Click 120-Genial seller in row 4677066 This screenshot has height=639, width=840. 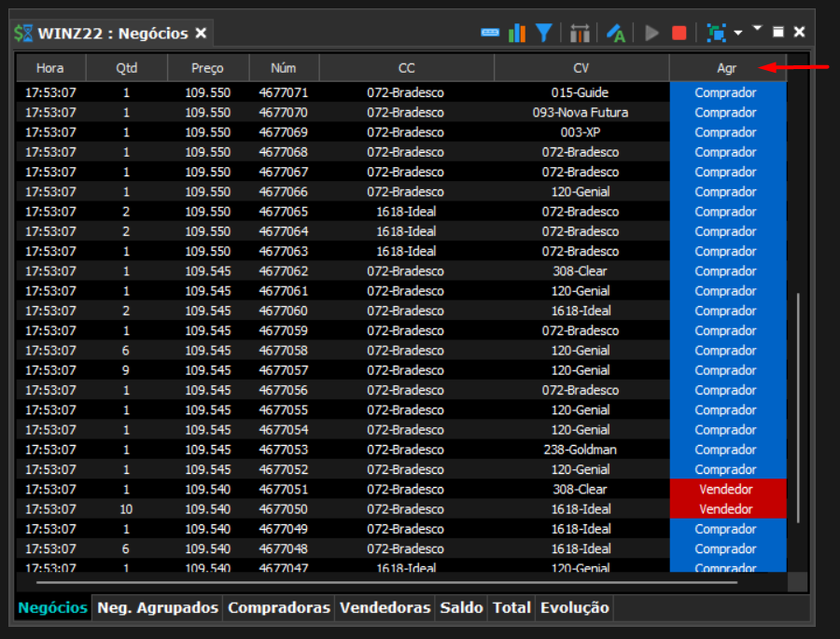pyautogui.click(x=581, y=192)
